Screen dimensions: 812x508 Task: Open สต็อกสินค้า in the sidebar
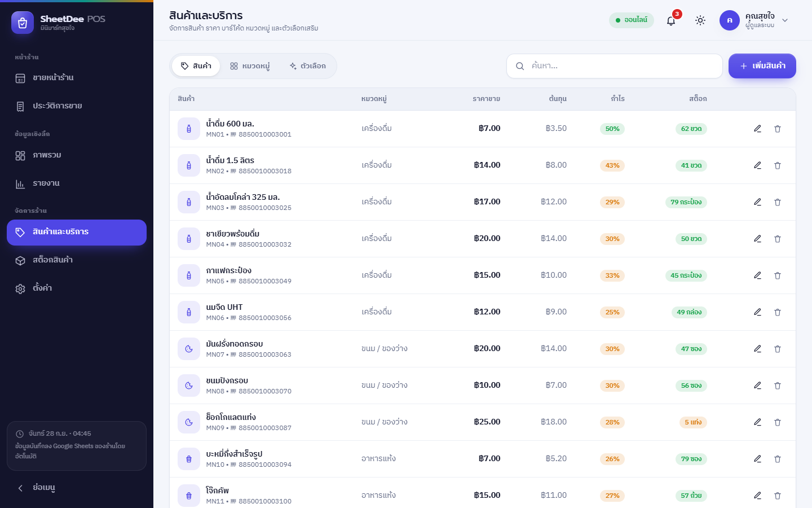coord(77,260)
